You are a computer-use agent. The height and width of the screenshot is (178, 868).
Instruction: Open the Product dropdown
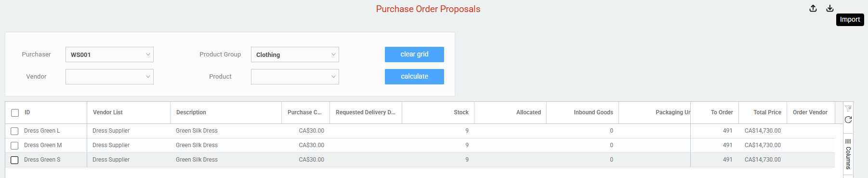pyautogui.click(x=295, y=77)
